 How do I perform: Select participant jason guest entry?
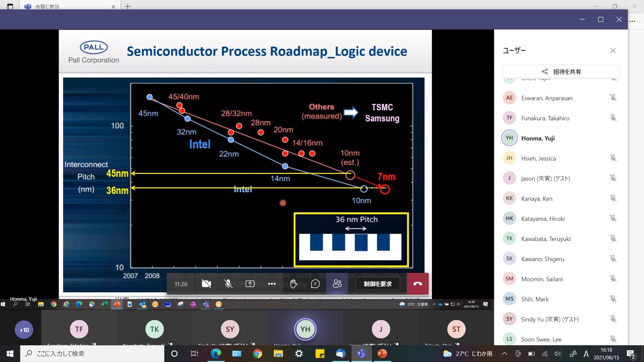point(561,178)
